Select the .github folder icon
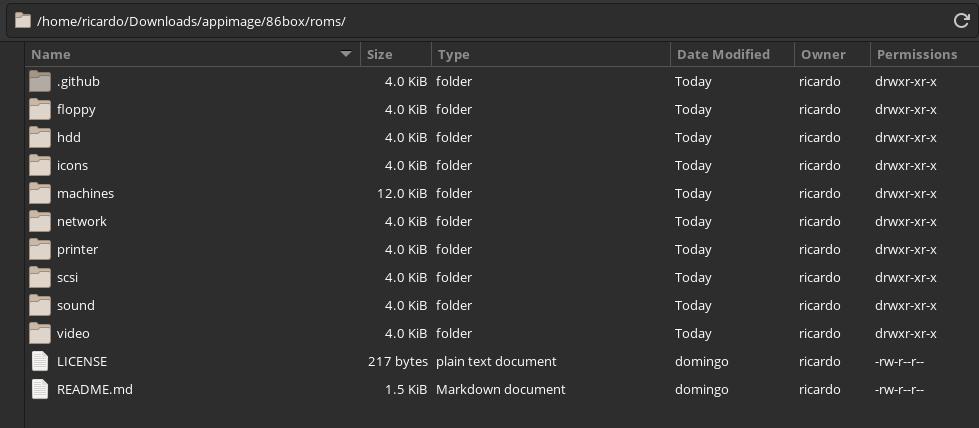 coord(40,82)
